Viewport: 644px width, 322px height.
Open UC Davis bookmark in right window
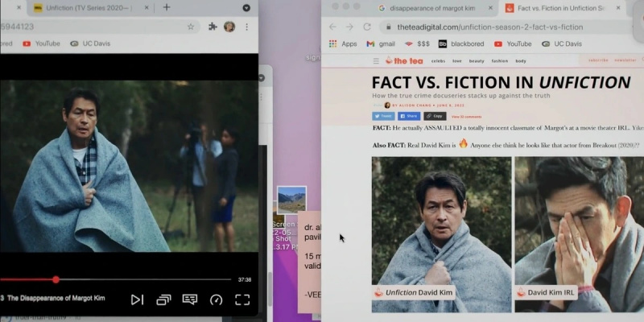coord(562,44)
